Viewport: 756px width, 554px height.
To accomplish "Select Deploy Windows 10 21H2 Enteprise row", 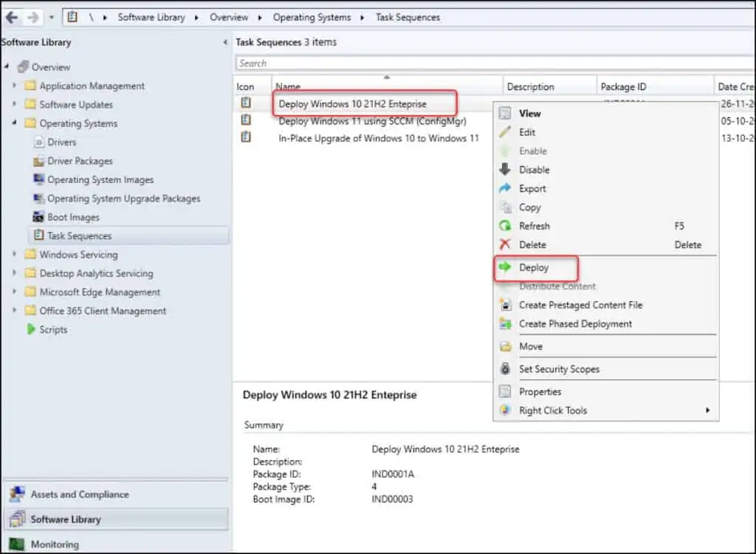I will pos(352,103).
